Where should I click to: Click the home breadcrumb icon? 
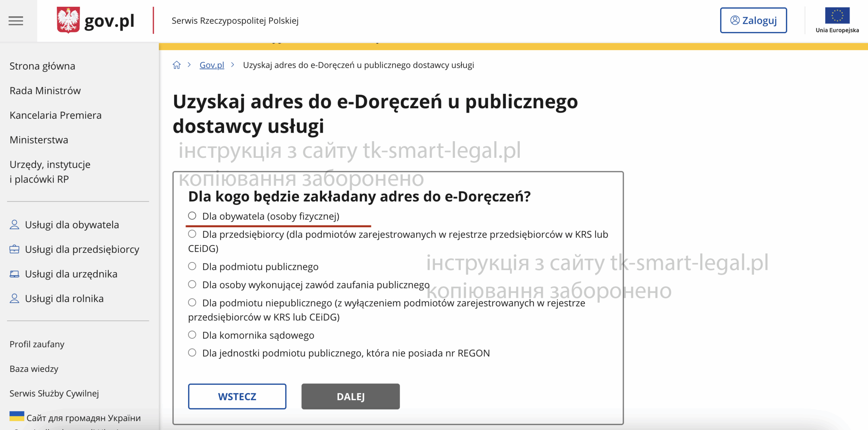(x=177, y=65)
